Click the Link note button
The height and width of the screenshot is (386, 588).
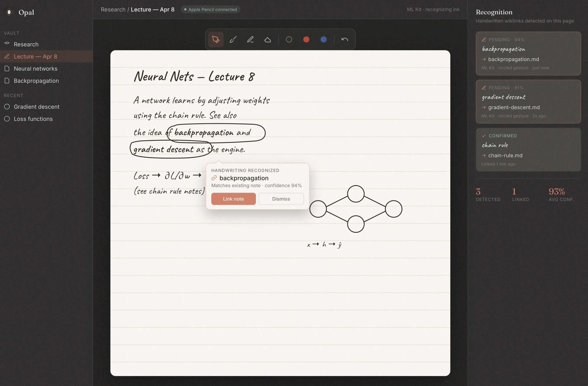233,199
